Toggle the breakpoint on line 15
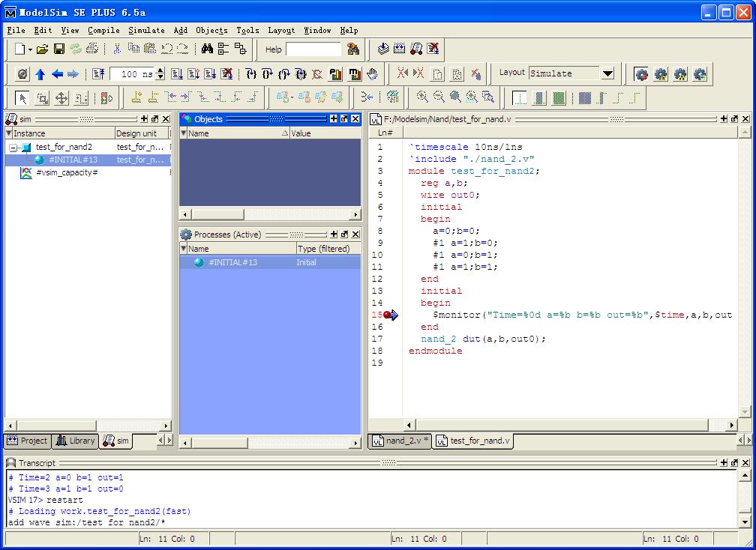This screenshot has width=756, height=550. pos(387,315)
